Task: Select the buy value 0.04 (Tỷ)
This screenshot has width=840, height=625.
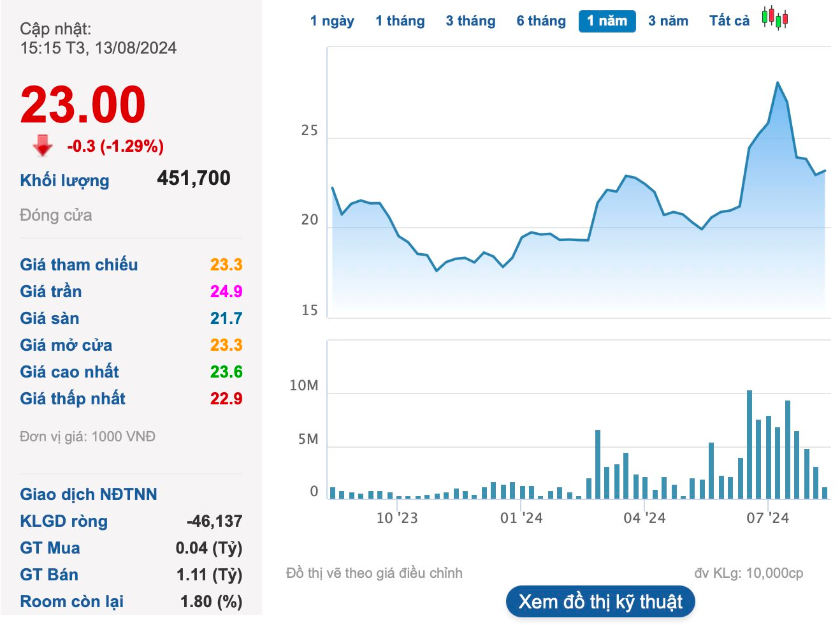Action: pos(209,548)
